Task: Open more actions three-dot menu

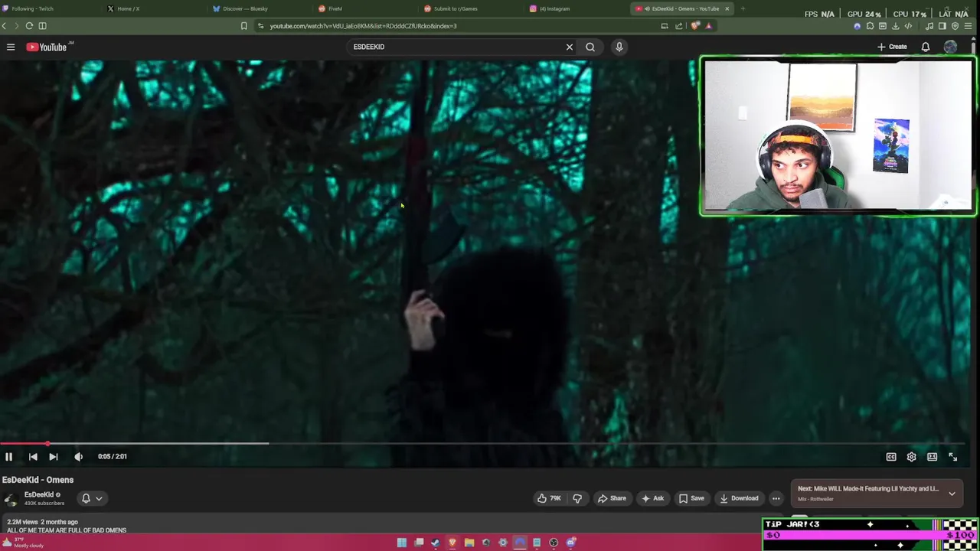Action: [776, 498]
